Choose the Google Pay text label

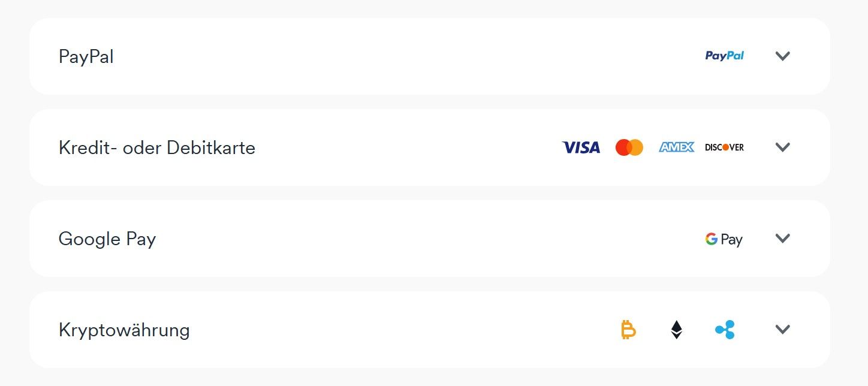[107, 239]
